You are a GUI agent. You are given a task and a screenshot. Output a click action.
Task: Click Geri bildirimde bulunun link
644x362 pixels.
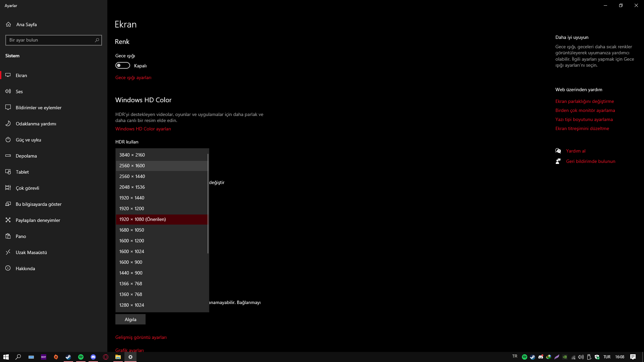[591, 161]
